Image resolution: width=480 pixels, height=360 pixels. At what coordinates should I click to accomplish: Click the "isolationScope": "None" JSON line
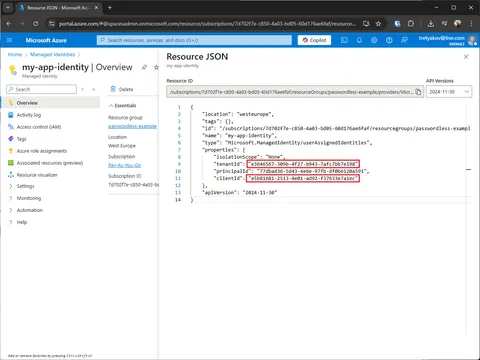point(249,157)
